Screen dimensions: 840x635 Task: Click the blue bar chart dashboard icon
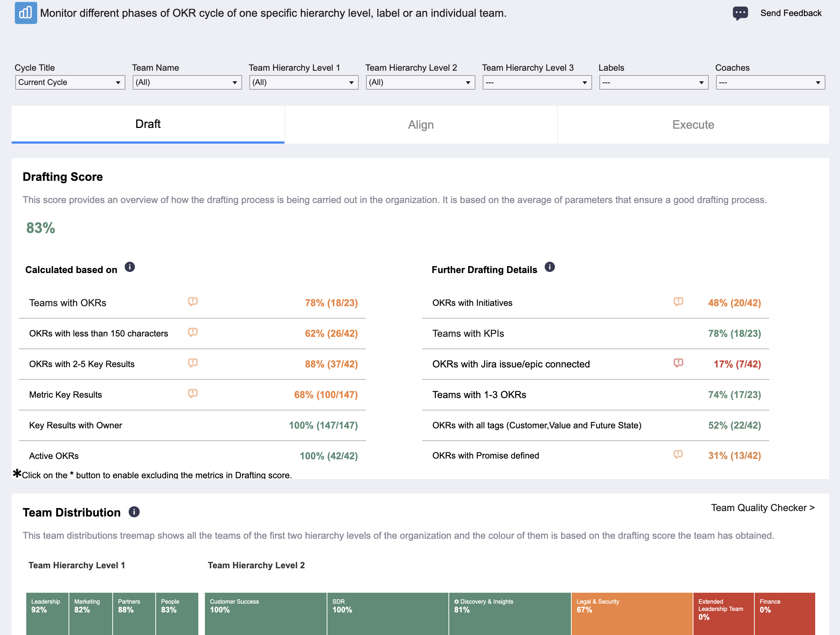click(26, 13)
